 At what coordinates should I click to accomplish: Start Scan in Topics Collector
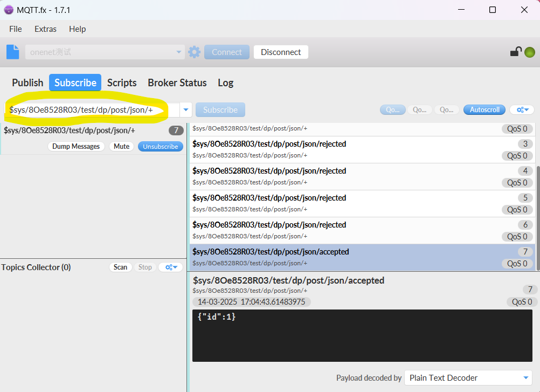[x=121, y=267]
